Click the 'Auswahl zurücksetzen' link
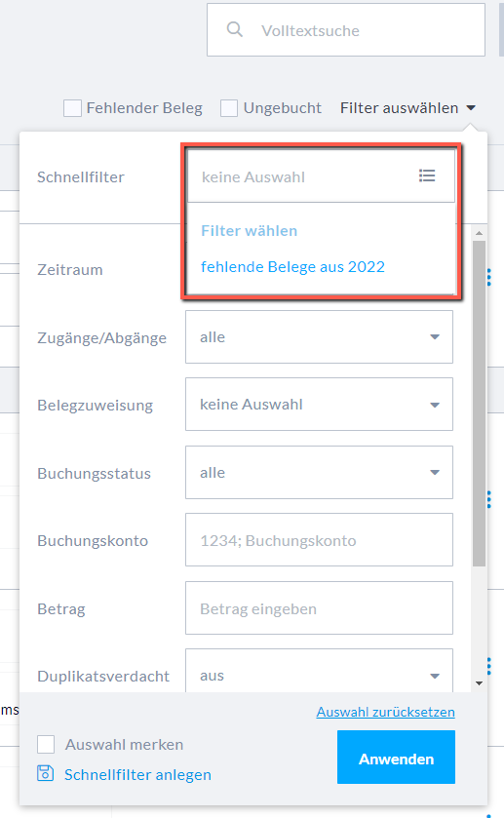This screenshot has width=504, height=818. [386, 712]
